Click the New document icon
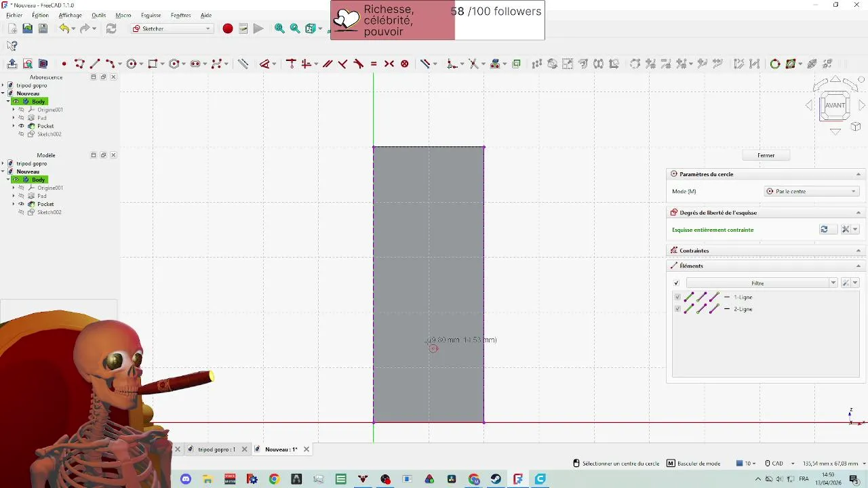 pyautogui.click(x=12, y=28)
